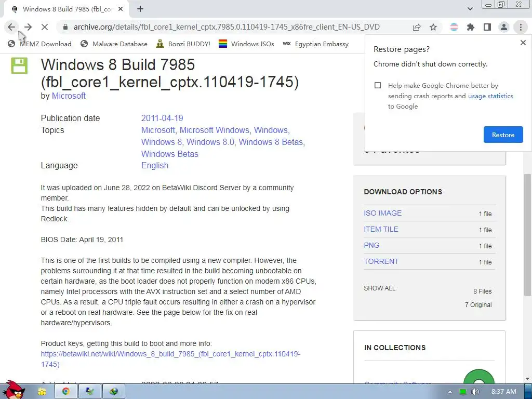Open the Malware Database bookmark
532x399 pixels.
tap(114, 44)
